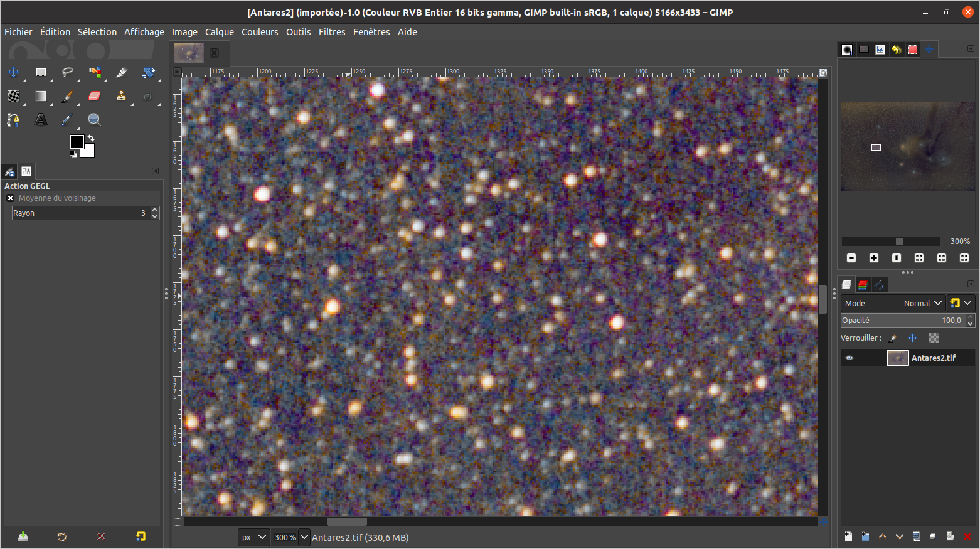Viewport: 980px width, 549px height.
Task: Toggle lock pixels for the layer
Action: 893,338
